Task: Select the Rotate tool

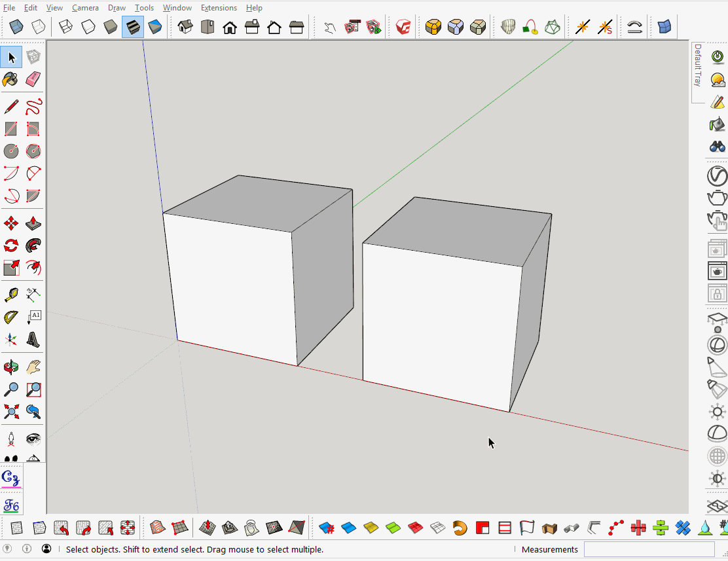Action: [10, 245]
